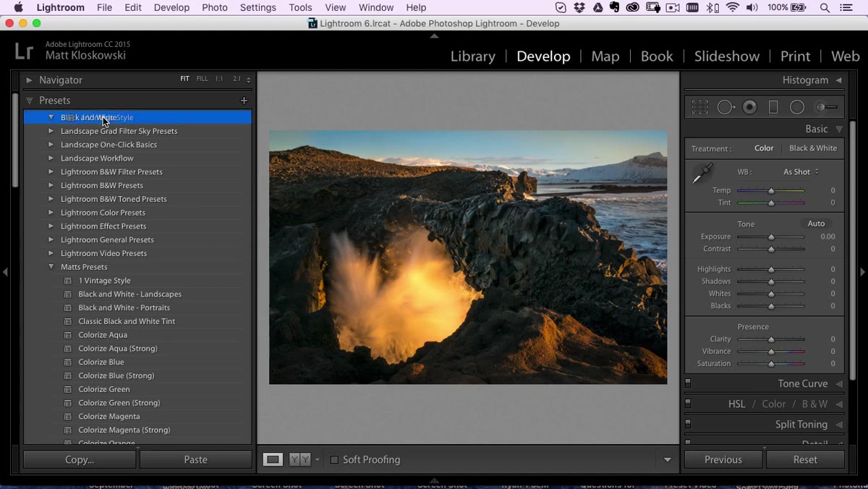Click the Reset button
868x489 pixels.
805,459
